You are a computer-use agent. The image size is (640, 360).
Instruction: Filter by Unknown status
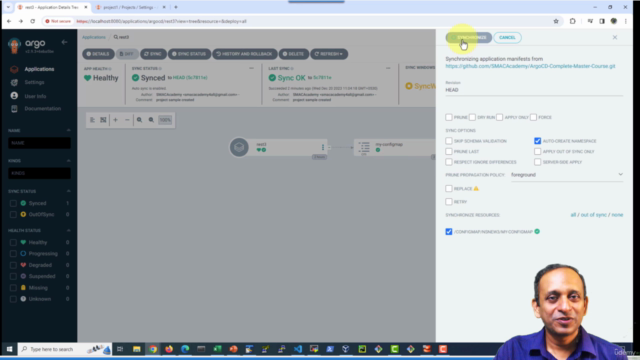coord(13,299)
